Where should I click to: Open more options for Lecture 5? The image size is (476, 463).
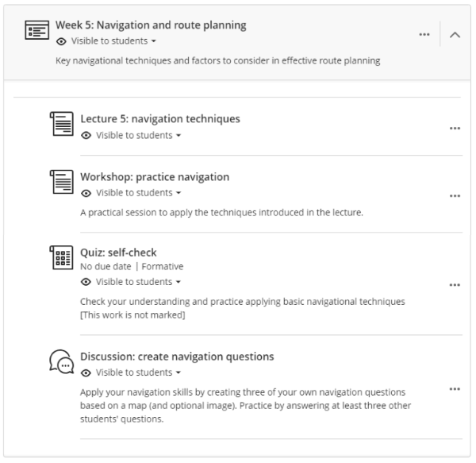click(455, 128)
